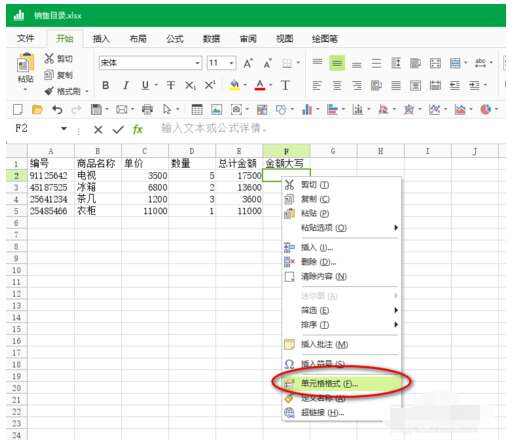522x440 pixels.
Task: Insert a bar chart icon
Action: click(307, 109)
